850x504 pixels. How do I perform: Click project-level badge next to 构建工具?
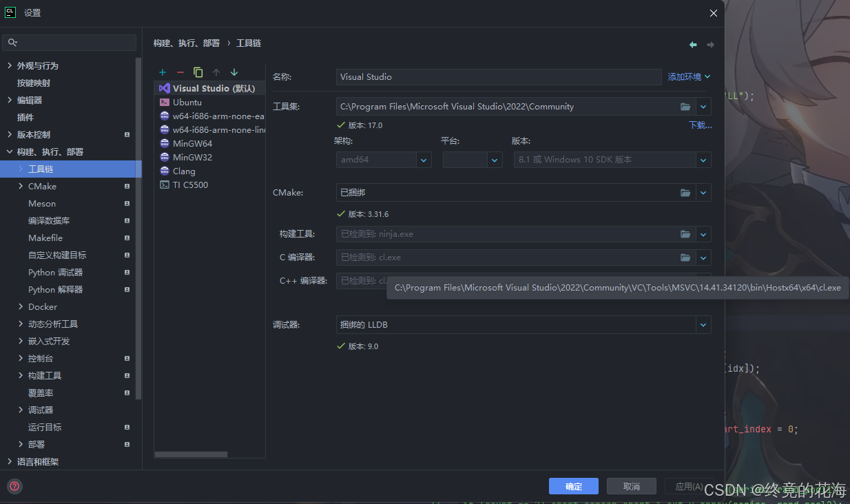127,375
